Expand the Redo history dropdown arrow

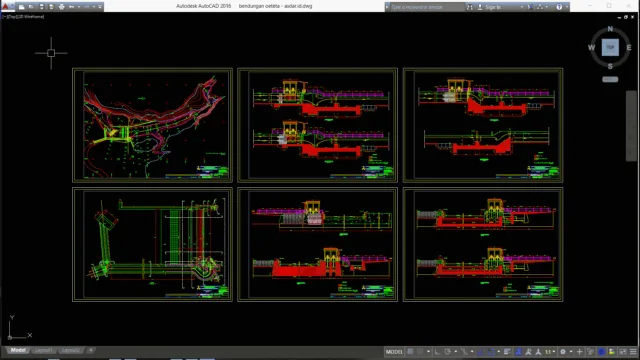[94, 7]
